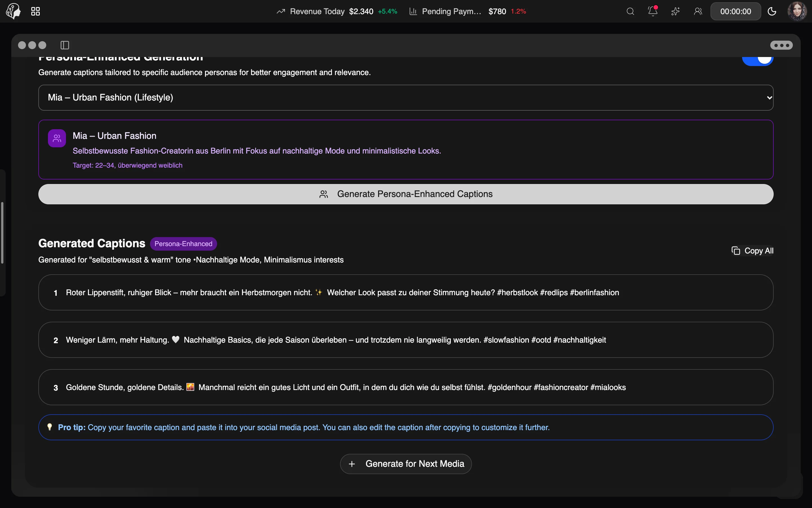Viewport: 812px width, 508px height.
Task: Click the $2.340 revenue value
Action: [361, 11]
